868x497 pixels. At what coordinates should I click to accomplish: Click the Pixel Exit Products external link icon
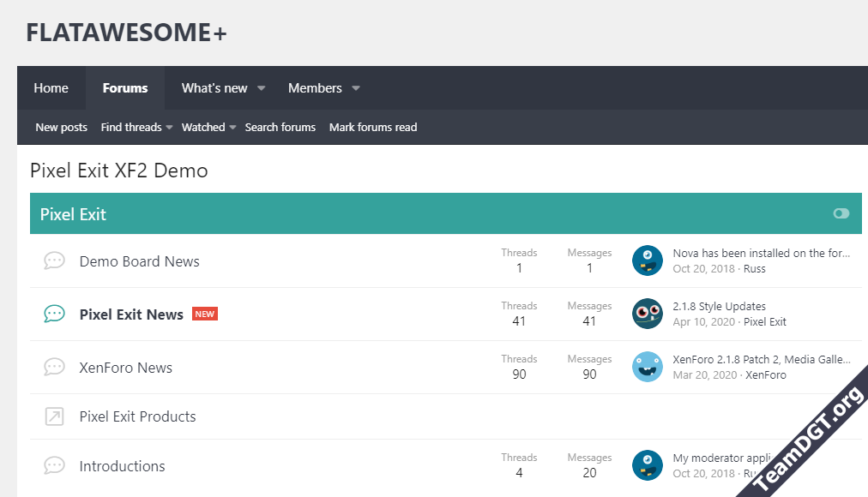coord(54,416)
